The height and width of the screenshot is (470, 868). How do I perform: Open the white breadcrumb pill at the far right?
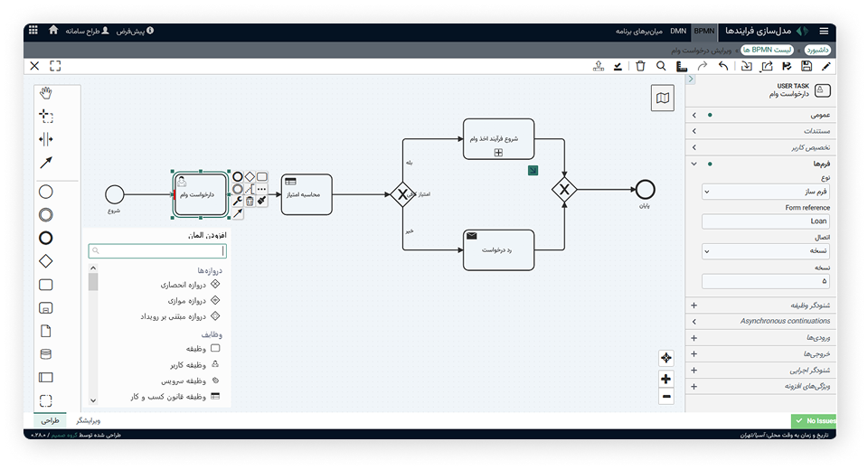[x=817, y=50]
